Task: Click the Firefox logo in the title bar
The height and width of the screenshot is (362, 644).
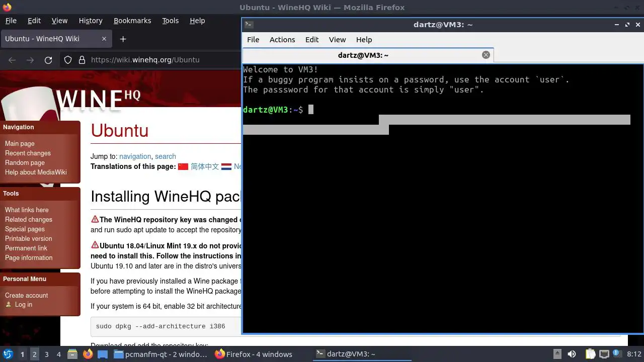Action: (x=7, y=7)
